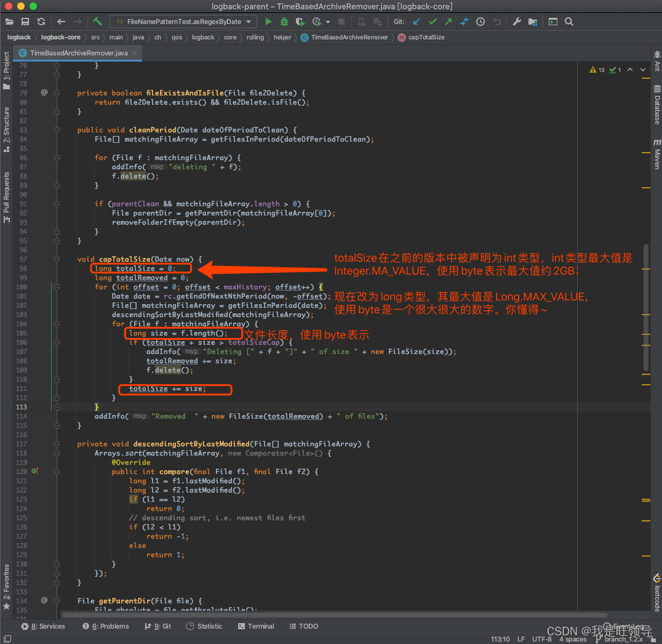Click the horizontal editor scrollbar
The height and width of the screenshot is (644, 662).
pos(334,615)
